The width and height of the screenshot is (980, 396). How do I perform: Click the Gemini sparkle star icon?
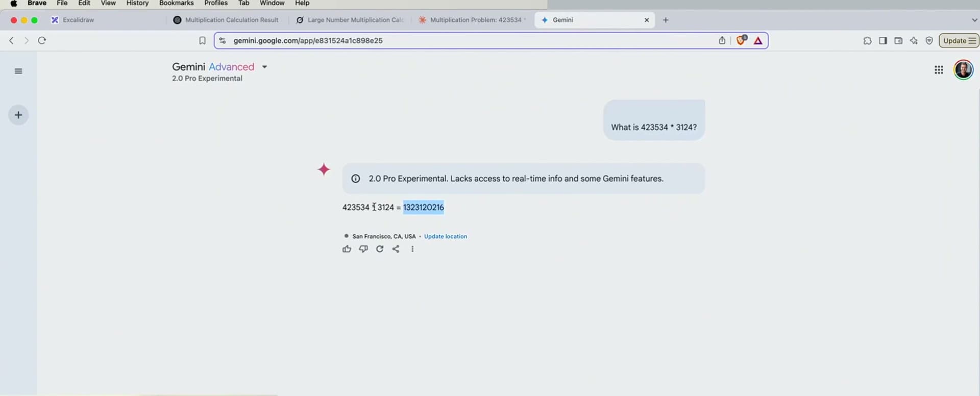324,169
